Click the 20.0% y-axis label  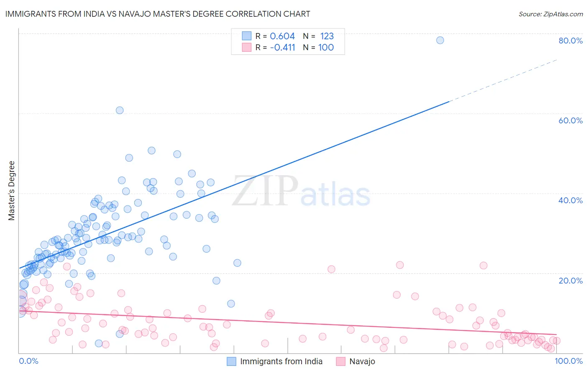(570, 281)
